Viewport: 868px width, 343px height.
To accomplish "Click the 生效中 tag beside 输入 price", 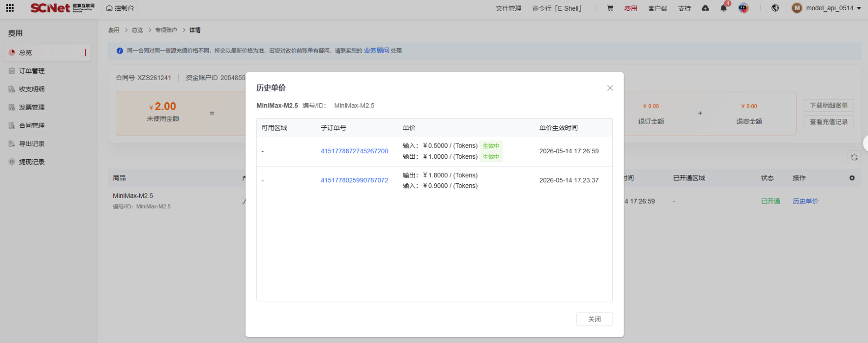I will pyautogui.click(x=491, y=146).
